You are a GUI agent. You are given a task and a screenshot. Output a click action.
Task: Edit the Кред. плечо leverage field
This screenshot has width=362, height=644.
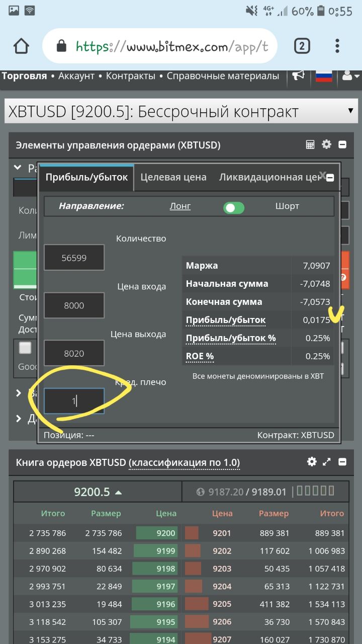click(74, 401)
